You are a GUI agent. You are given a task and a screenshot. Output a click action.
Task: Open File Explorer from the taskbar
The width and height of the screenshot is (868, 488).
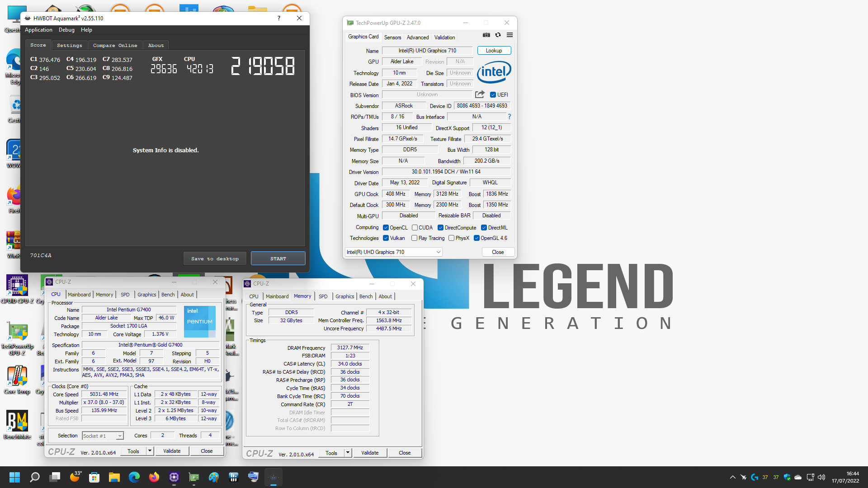point(114,477)
